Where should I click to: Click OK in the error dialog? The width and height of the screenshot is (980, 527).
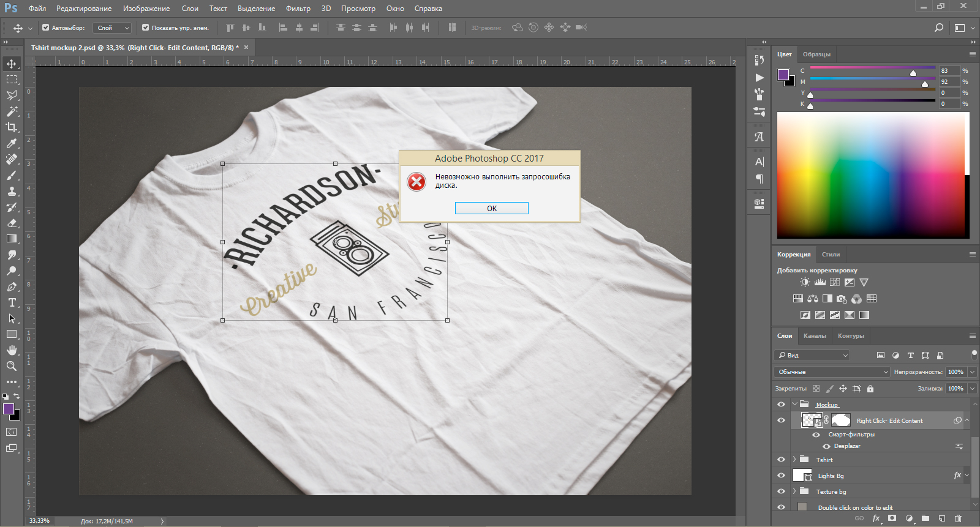coord(492,209)
